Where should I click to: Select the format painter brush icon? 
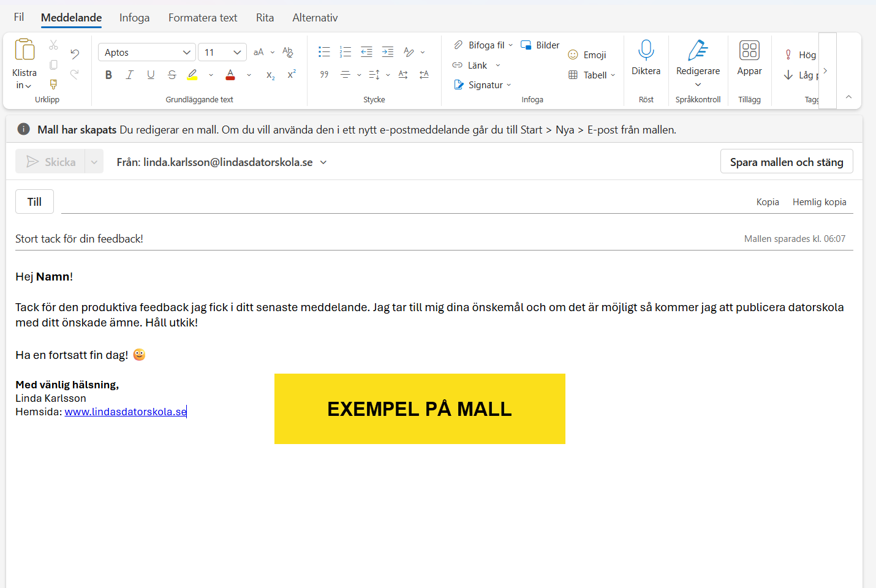53,85
